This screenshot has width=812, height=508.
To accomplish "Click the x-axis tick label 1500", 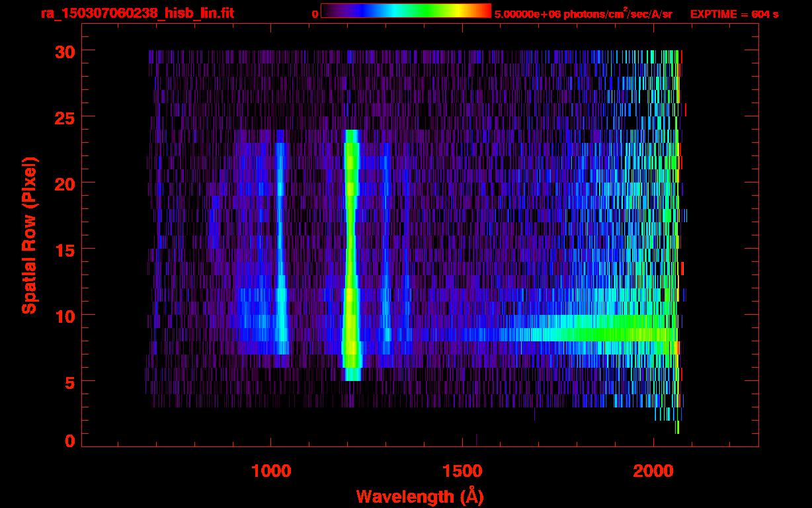I will click(462, 470).
